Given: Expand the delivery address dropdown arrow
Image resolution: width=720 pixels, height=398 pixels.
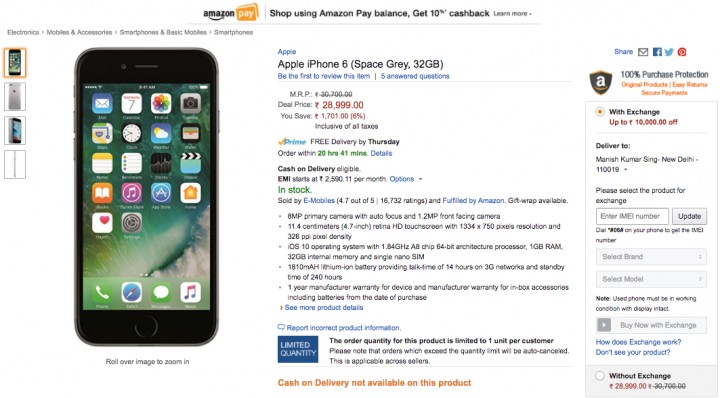Looking at the screenshot, I should click(x=625, y=170).
